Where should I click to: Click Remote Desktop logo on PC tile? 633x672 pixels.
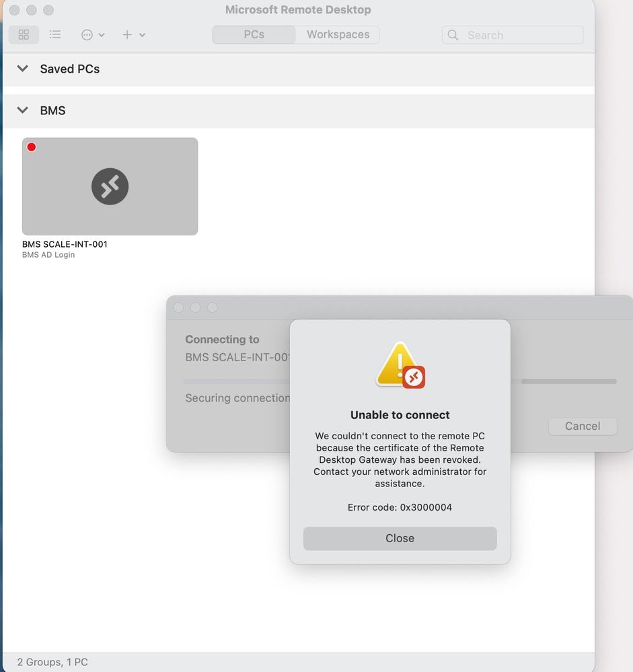pyautogui.click(x=110, y=186)
